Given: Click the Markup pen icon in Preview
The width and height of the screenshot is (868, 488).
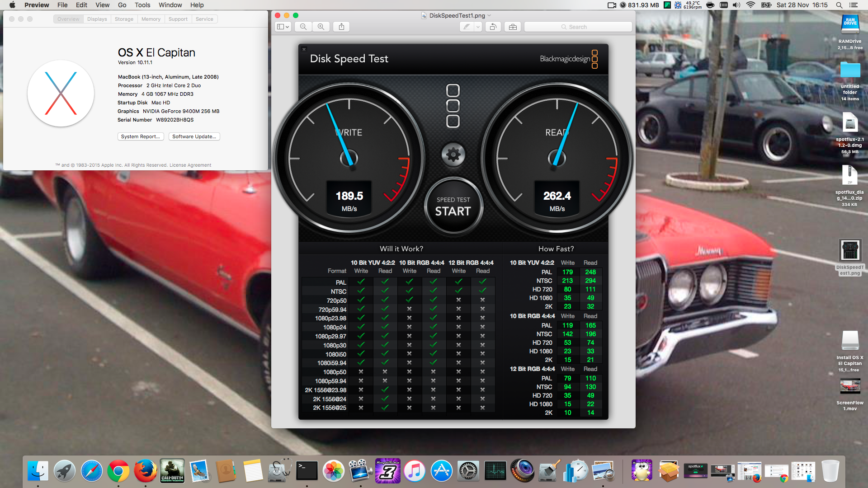Looking at the screenshot, I should [x=467, y=27].
